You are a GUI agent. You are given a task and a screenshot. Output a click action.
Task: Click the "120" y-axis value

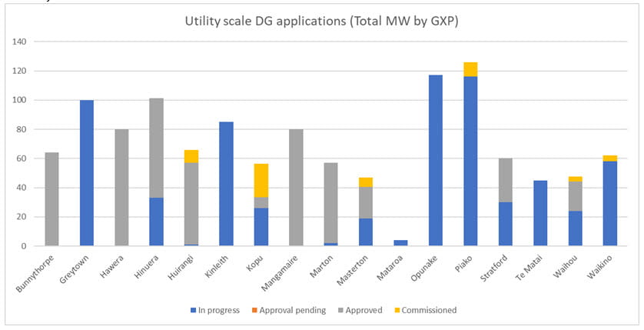click(20, 71)
